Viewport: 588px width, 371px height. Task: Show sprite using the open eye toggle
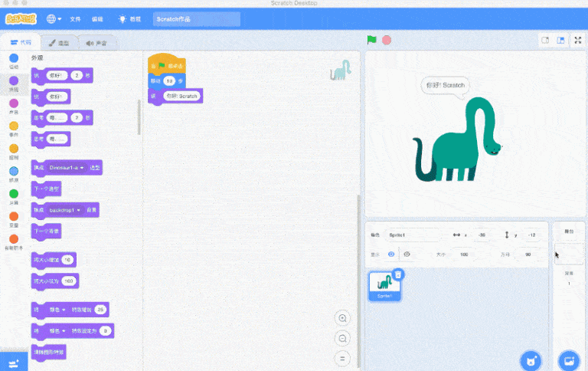(390, 254)
